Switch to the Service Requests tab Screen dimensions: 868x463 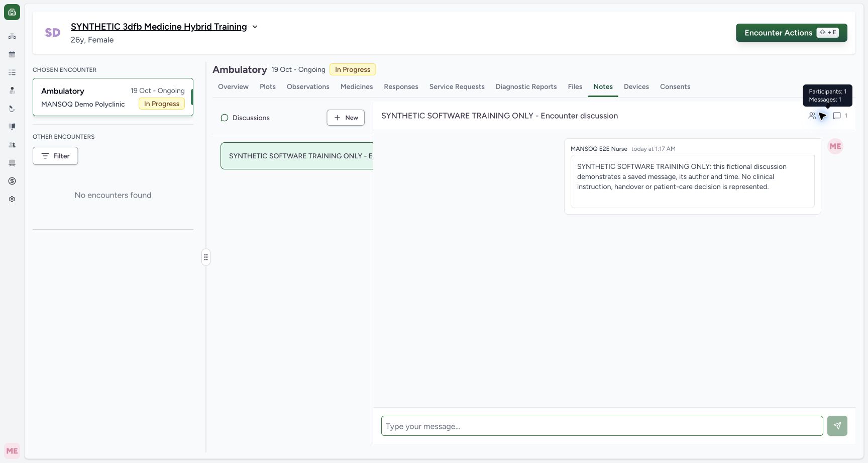tap(457, 86)
